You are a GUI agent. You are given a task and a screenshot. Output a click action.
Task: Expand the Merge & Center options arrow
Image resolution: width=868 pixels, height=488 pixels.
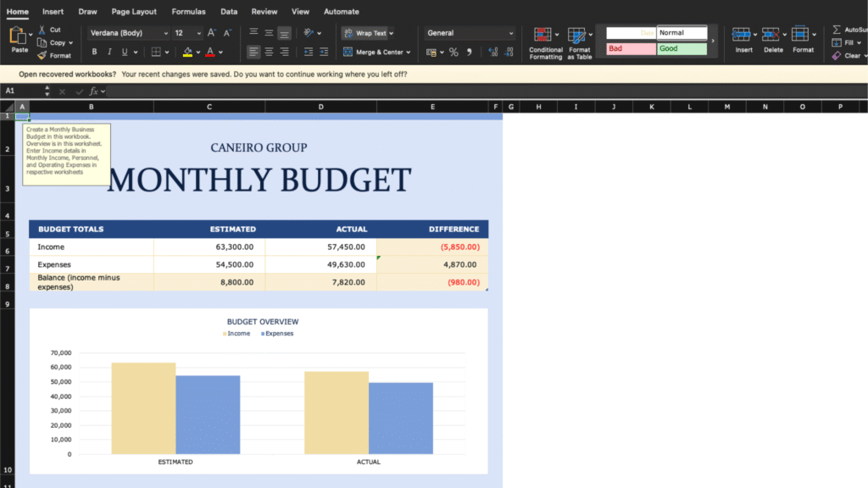tap(409, 52)
